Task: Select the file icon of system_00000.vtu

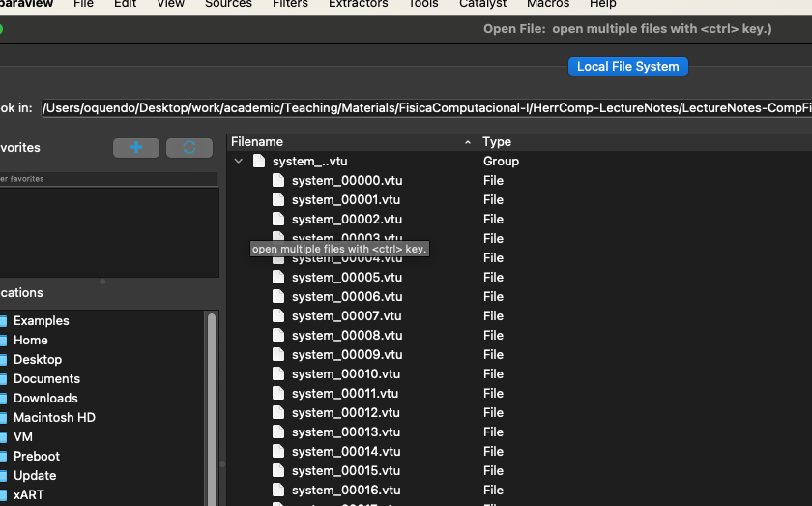Action: [278, 181]
